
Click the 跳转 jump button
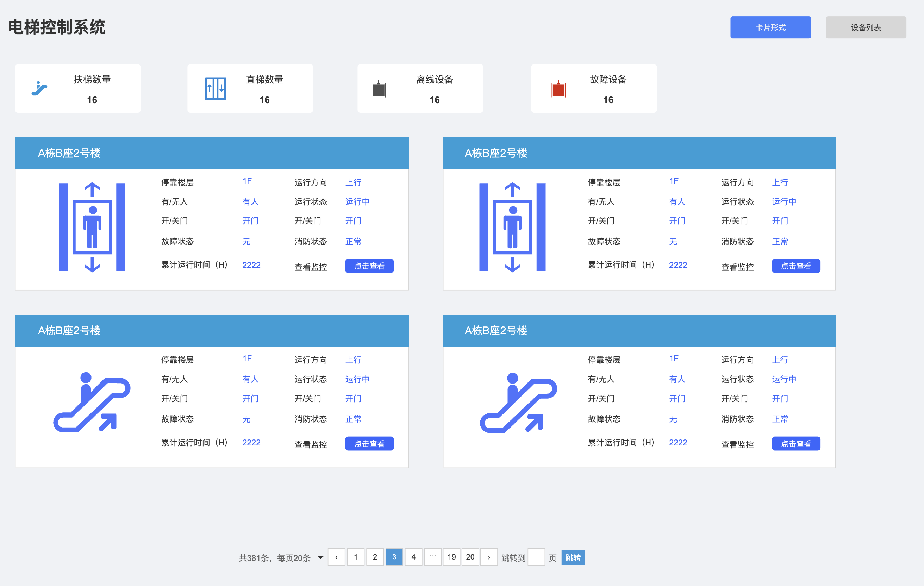[x=573, y=557]
